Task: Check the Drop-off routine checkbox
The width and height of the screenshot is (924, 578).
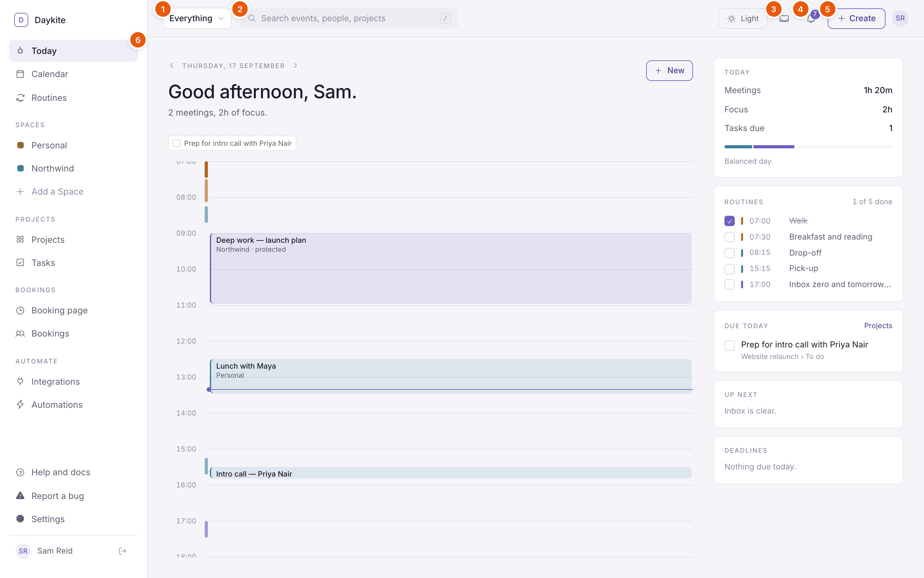Action: pos(729,253)
